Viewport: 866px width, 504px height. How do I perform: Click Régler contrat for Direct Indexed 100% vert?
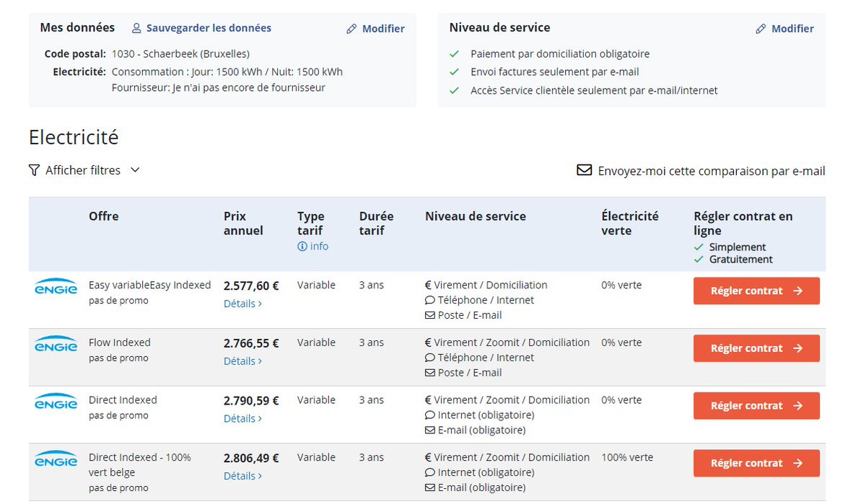click(x=756, y=464)
